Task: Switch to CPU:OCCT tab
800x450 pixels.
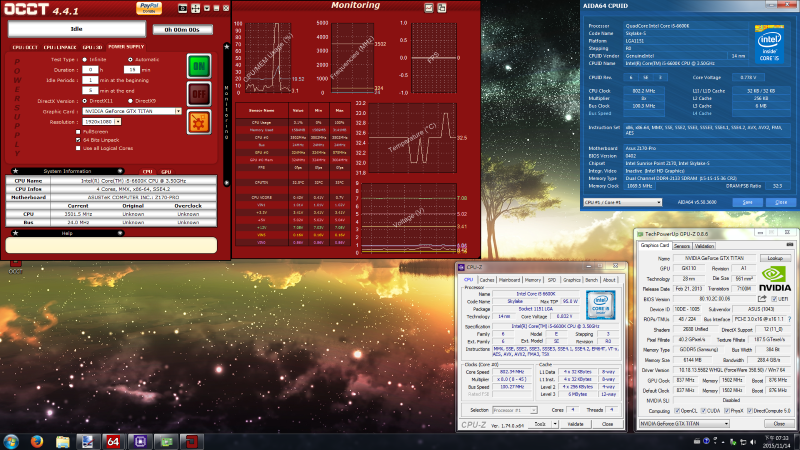Action: [25, 47]
